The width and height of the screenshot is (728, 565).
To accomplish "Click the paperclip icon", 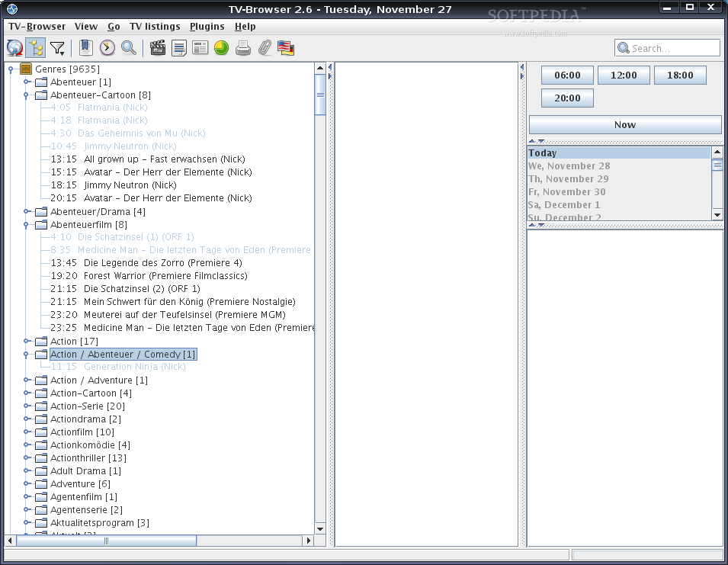I will (x=265, y=48).
